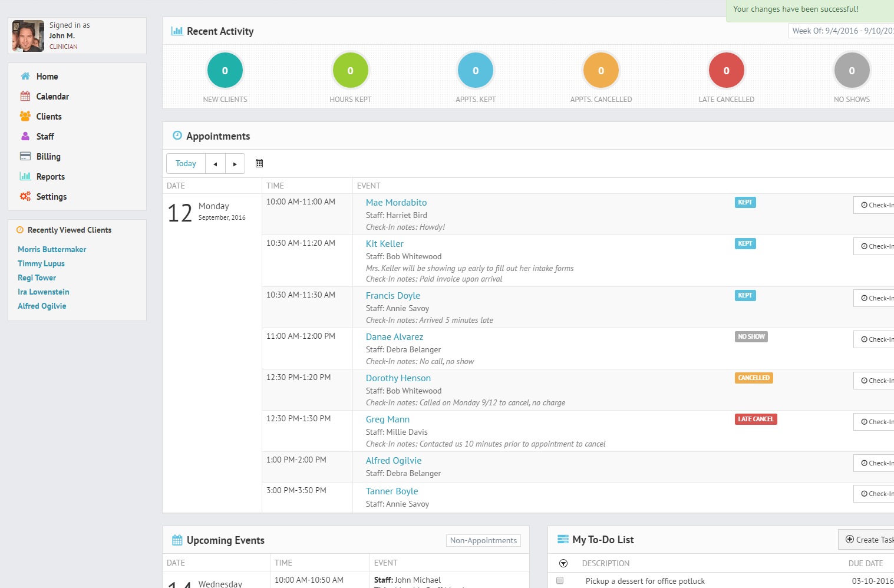This screenshot has width=894, height=588.
Task: Open Morris Buttermaker from recently viewed
Action: [x=52, y=249]
